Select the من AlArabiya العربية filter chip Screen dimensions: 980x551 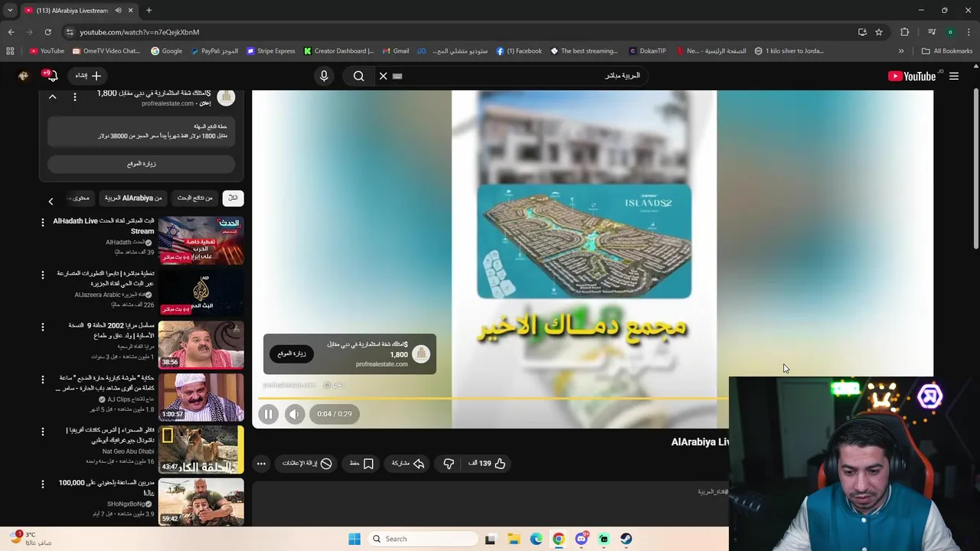point(133,198)
